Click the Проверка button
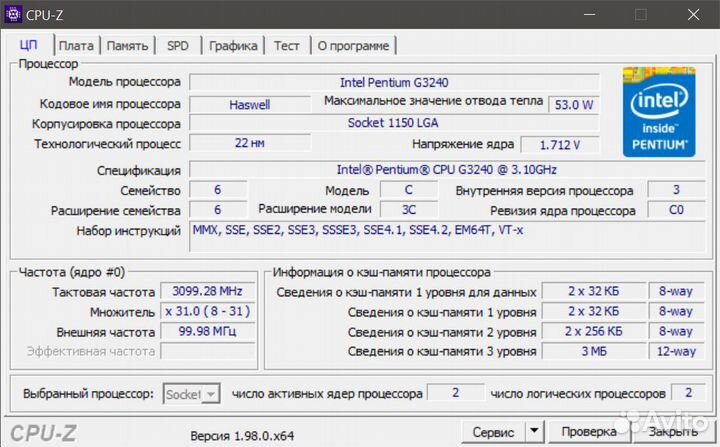720x447 pixels. (589, 432)
